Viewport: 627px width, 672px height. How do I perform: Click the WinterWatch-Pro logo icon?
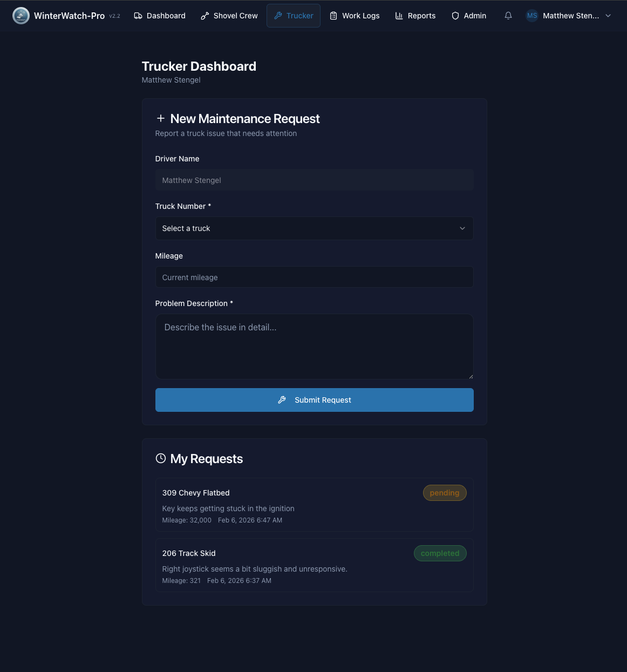(21, 16)
